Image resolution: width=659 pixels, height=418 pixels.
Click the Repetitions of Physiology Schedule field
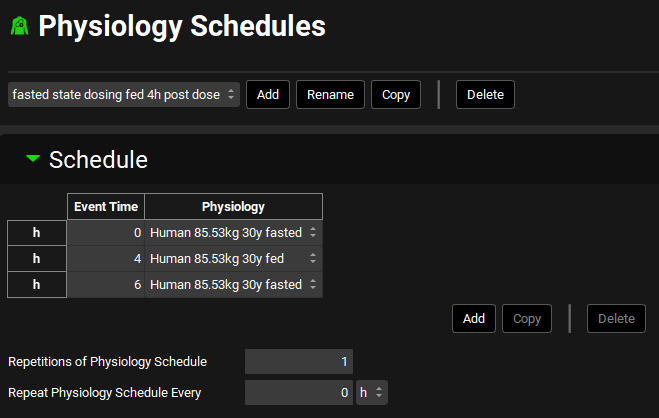[x=299, y=361]
